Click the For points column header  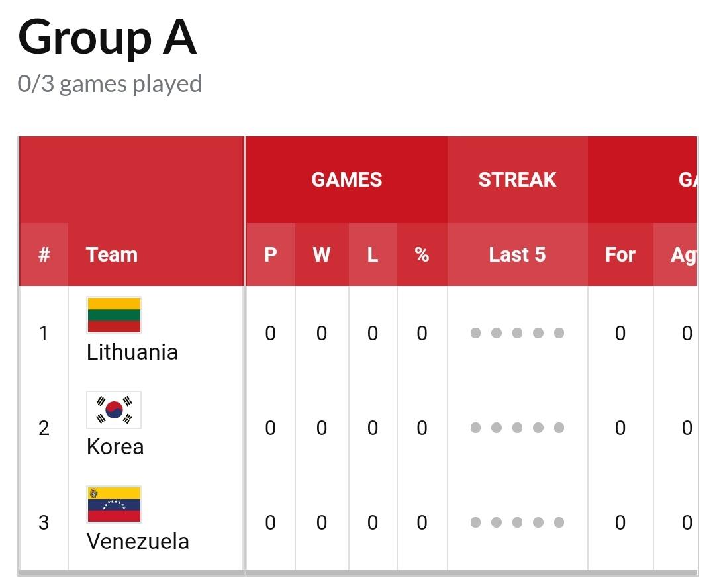pos(620,254)
